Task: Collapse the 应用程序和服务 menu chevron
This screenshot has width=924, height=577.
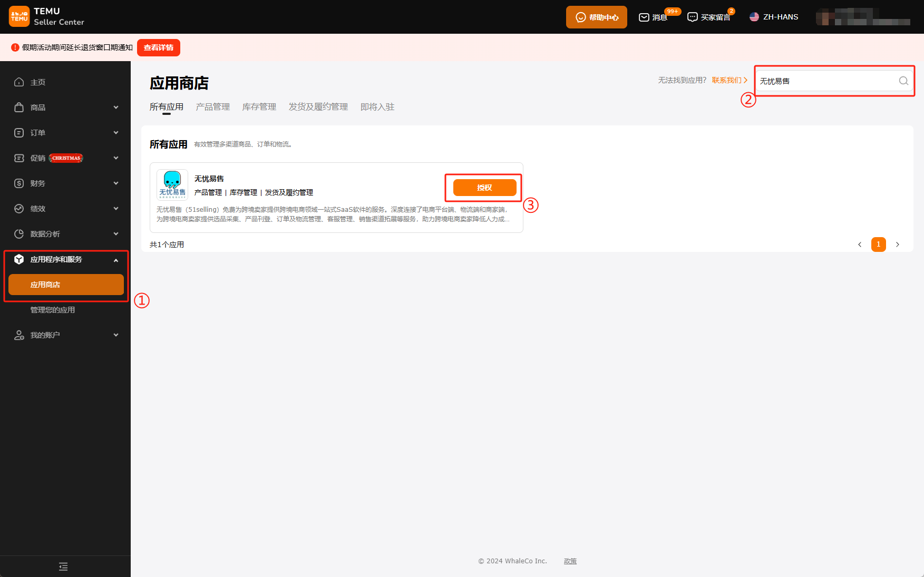Action: pyautogui.click(x=116, y=260)
